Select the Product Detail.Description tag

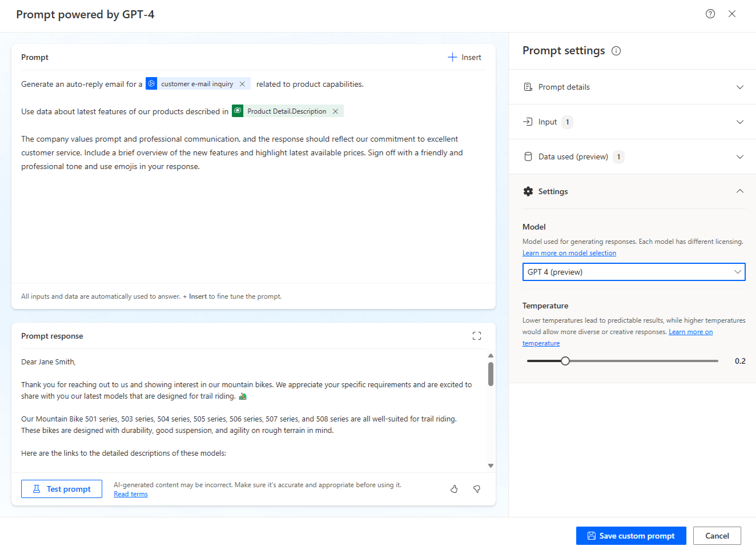pos(287,111)
